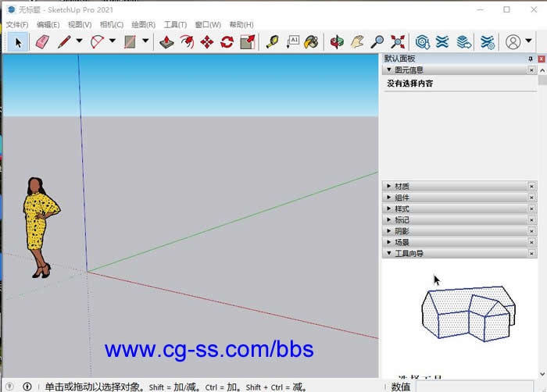Open the Line tool dropdown arrow
Viewport: 547px width, 392px height.
[79, 41]
